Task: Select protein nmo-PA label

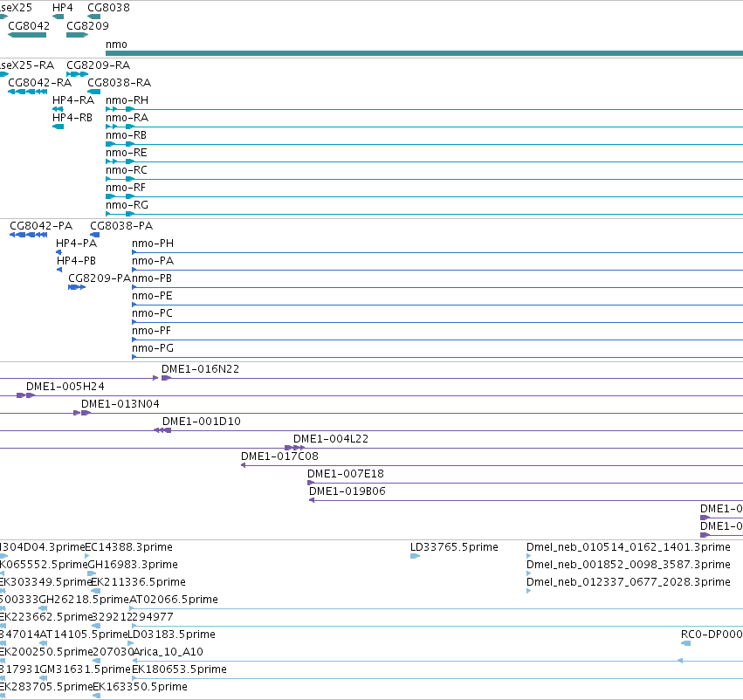Action: (153, 261)
